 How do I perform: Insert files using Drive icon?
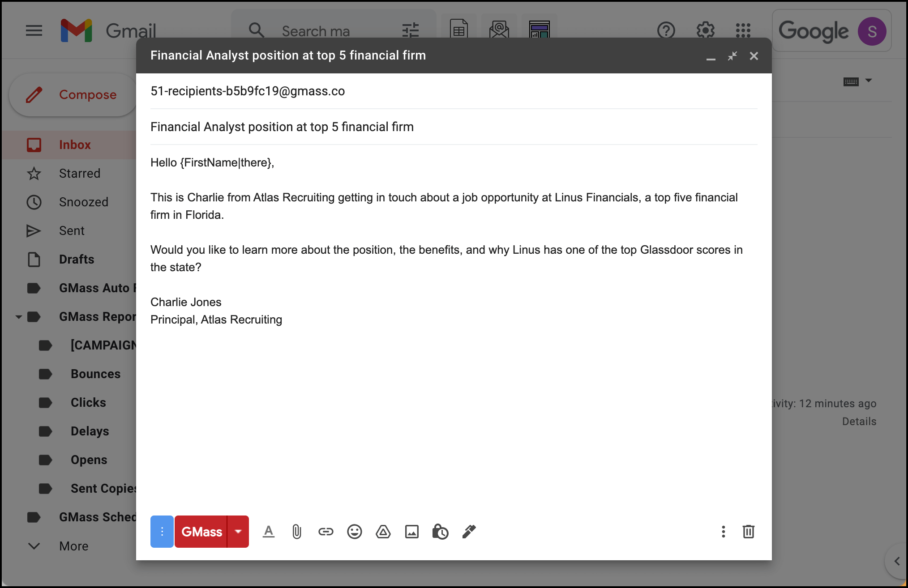pos(383,532)
